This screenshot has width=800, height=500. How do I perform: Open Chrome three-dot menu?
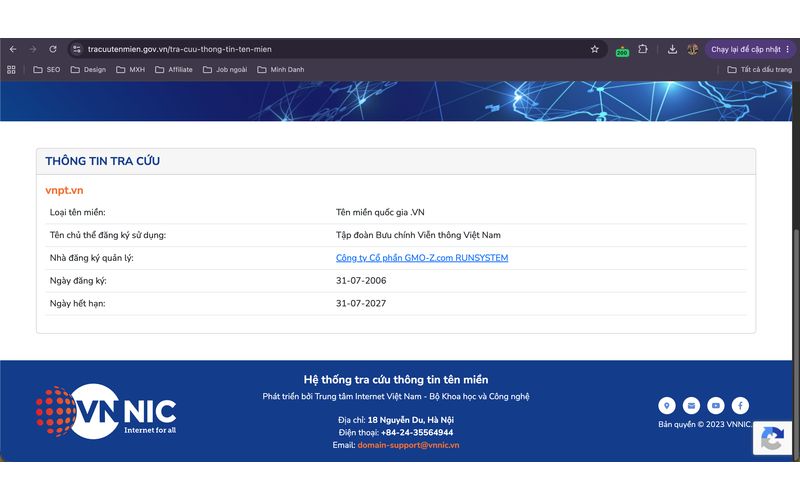tap(788, 49)
